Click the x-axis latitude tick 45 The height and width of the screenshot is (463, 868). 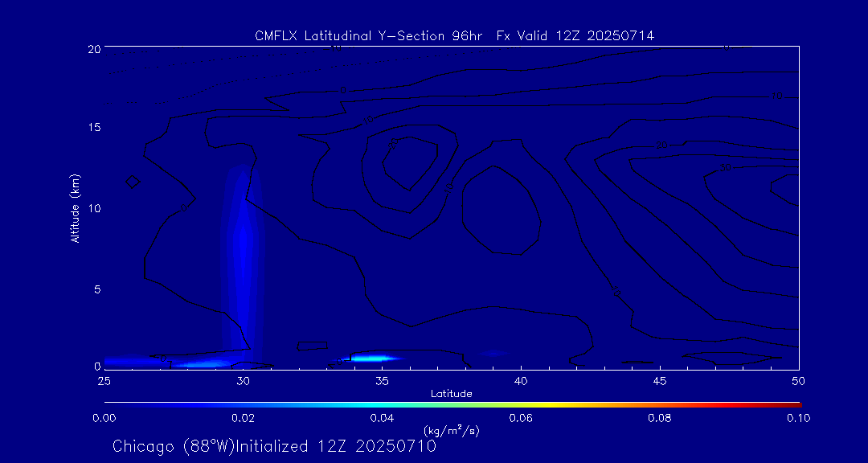click(x=660, y=380)
